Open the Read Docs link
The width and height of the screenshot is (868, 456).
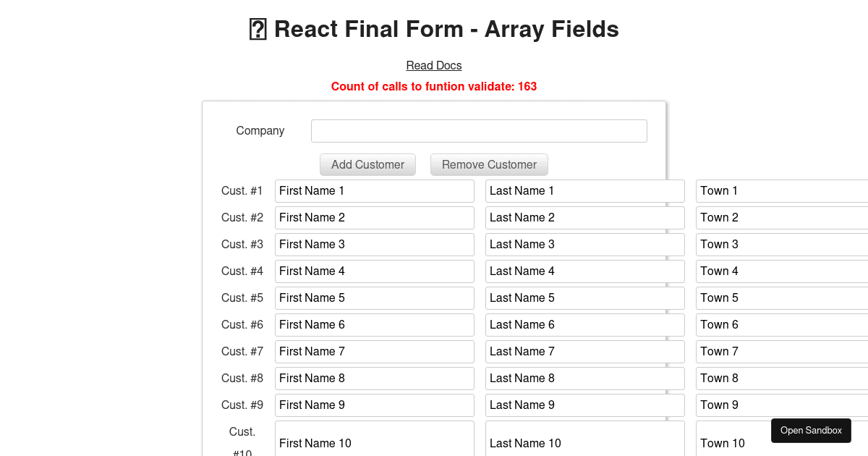[434, 66]
